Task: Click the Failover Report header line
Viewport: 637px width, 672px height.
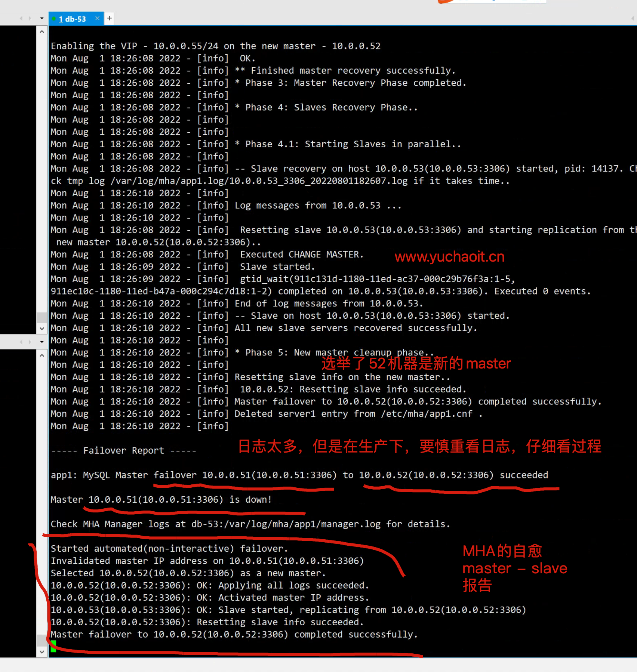Action: point(123,451)
